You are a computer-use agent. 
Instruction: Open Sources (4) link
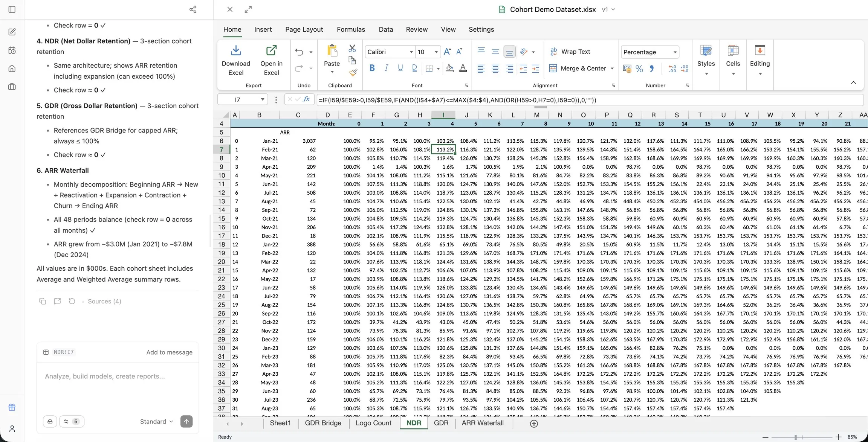(x=104, y=301)
